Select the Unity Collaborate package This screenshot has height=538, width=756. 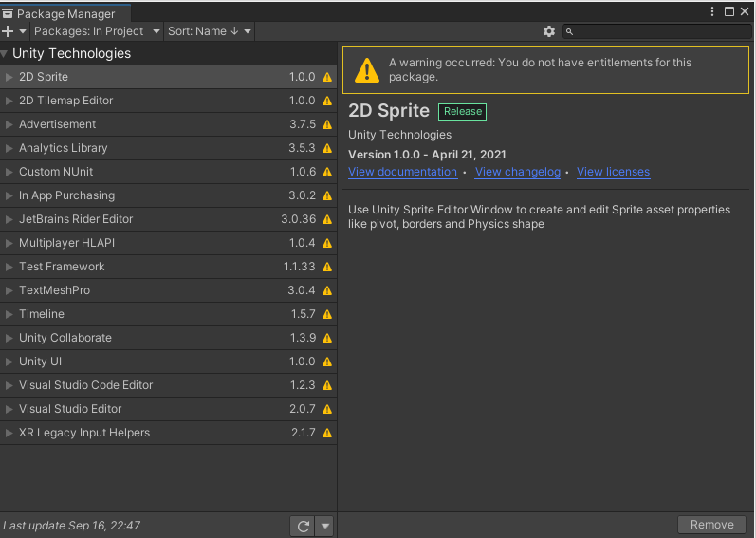pyautogui.click(x=168, y=338)
